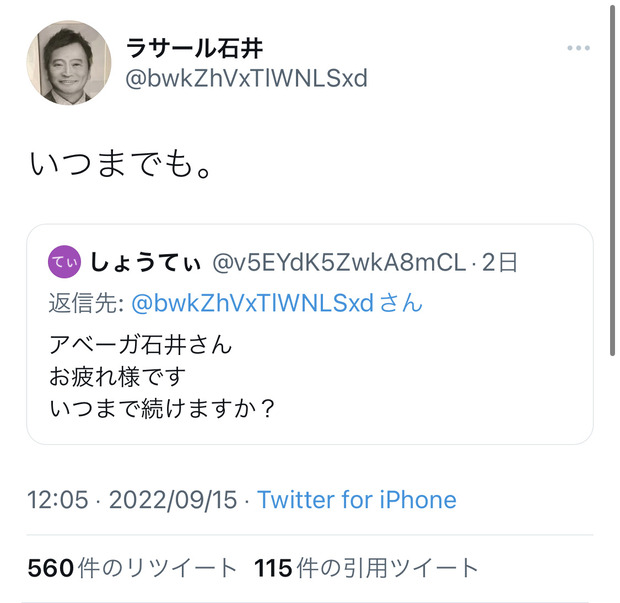Tap the line いつまで続けますか？ in quote
Screen dimensions: 620x603
click(162, 408)
